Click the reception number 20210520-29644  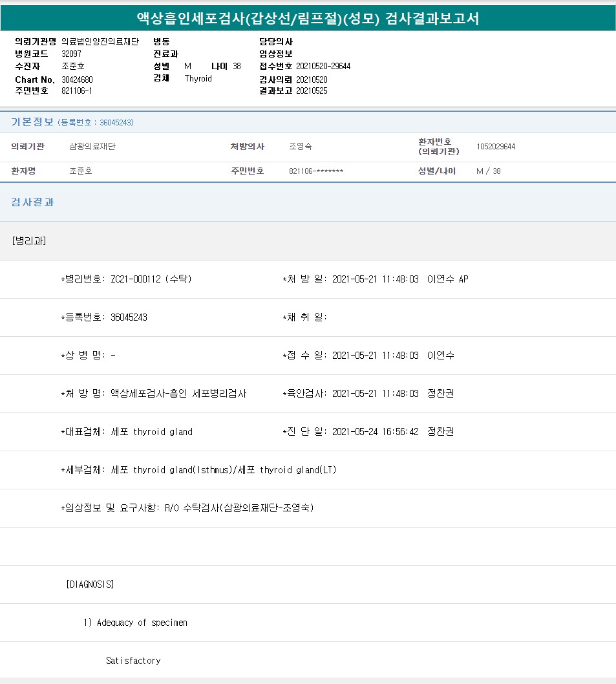323,67
